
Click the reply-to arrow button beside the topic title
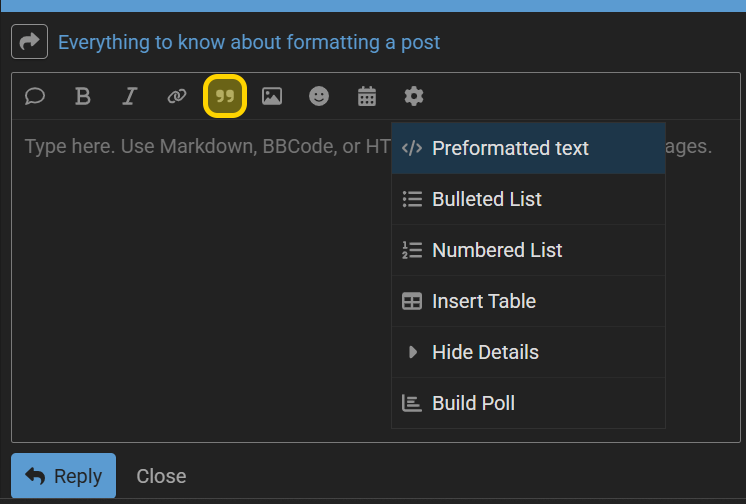click(29, 41)
